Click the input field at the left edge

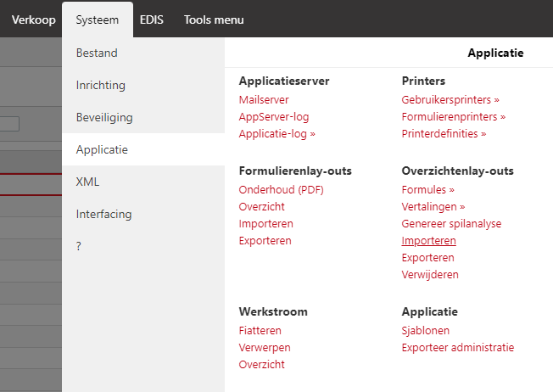coord(9,124)
